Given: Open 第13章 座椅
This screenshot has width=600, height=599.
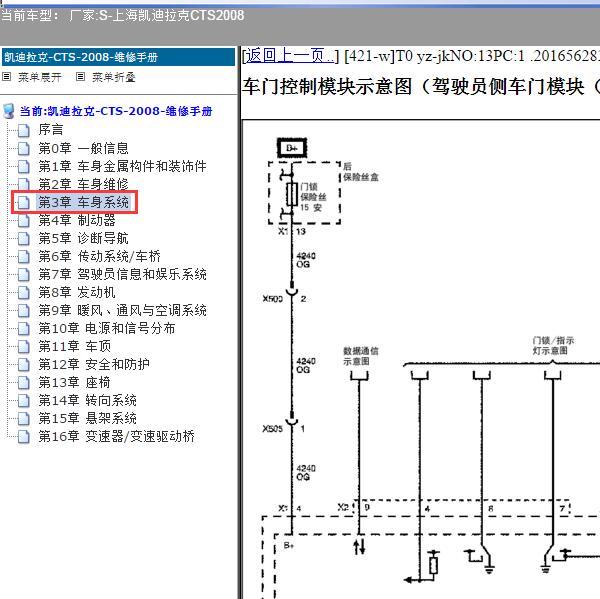Looking at the screenshot, I should [x=74, y=382].
